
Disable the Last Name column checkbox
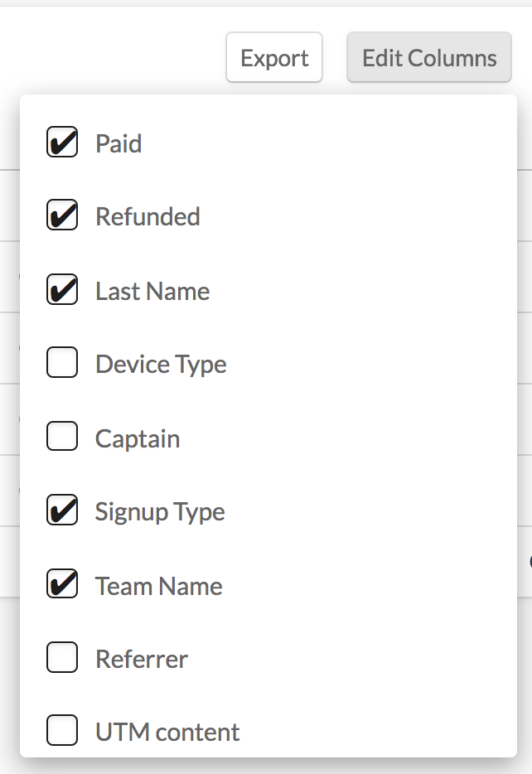click(62, 290)
